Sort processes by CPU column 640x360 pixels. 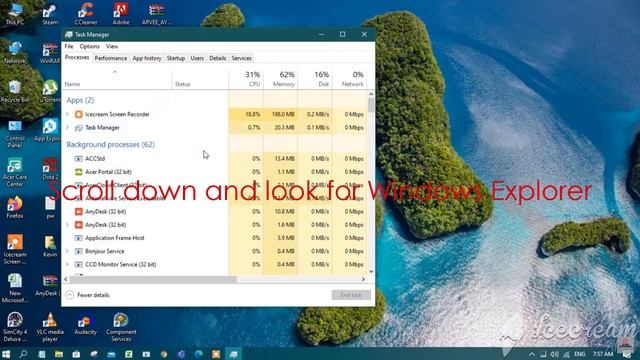(246, 79)
